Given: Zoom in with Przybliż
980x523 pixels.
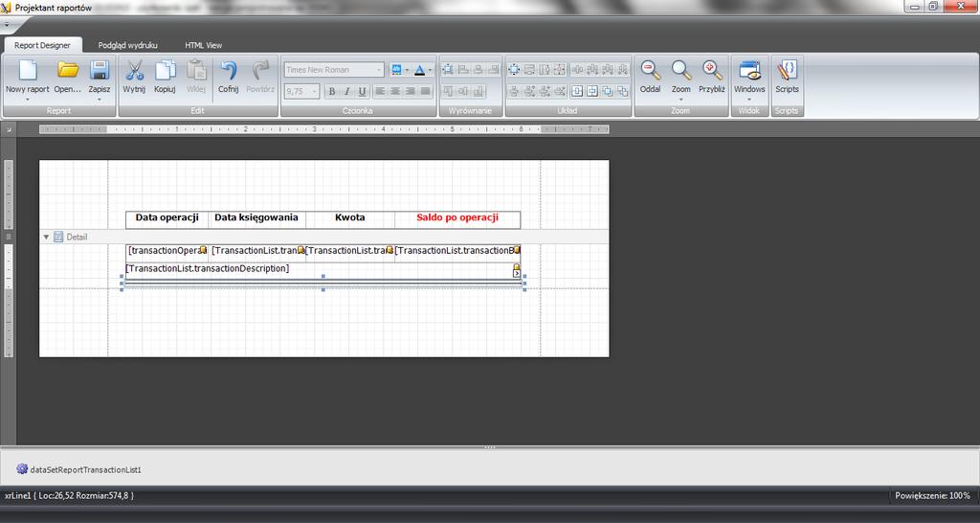Looking at the screenshot, I should [x=712, y=77].
